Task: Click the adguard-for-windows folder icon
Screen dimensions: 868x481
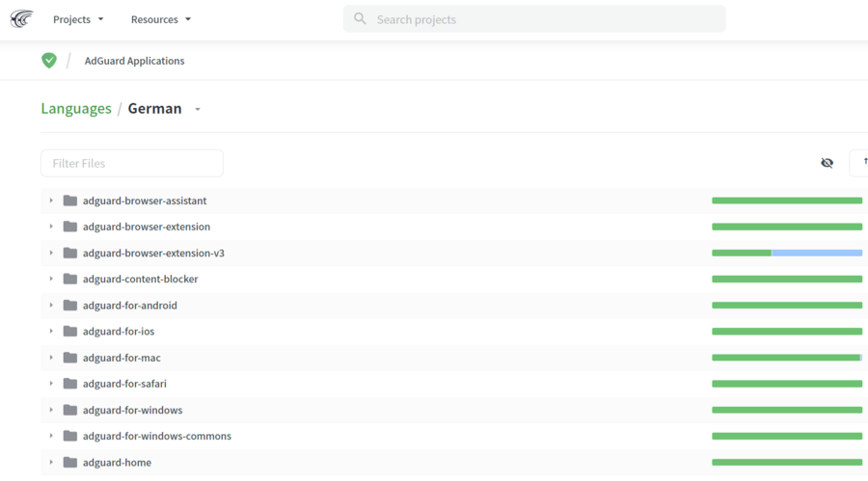Action: pos(69,410)
